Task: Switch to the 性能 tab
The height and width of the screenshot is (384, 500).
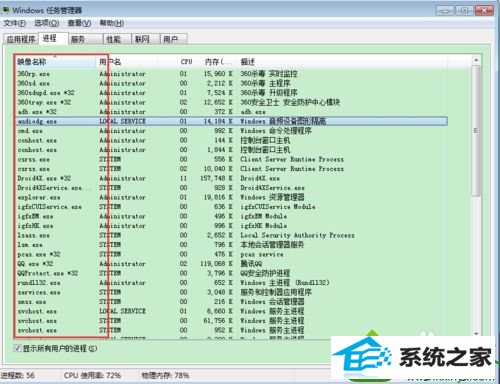Action: (117, 39)
